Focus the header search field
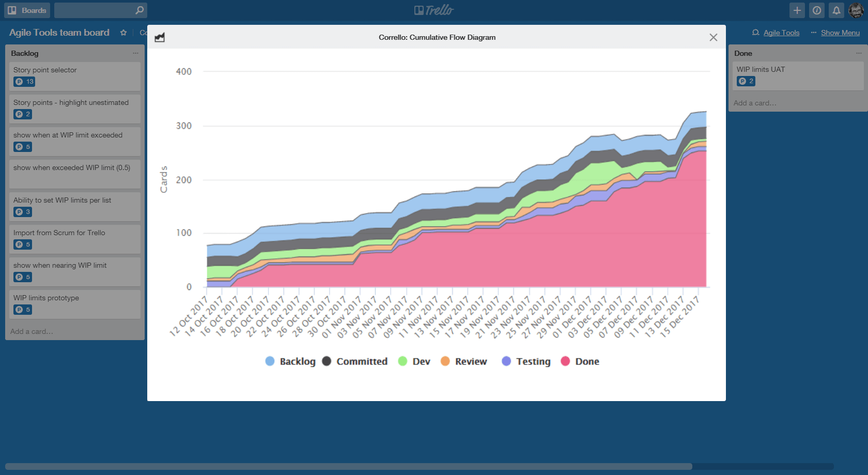 click(100, 10)
